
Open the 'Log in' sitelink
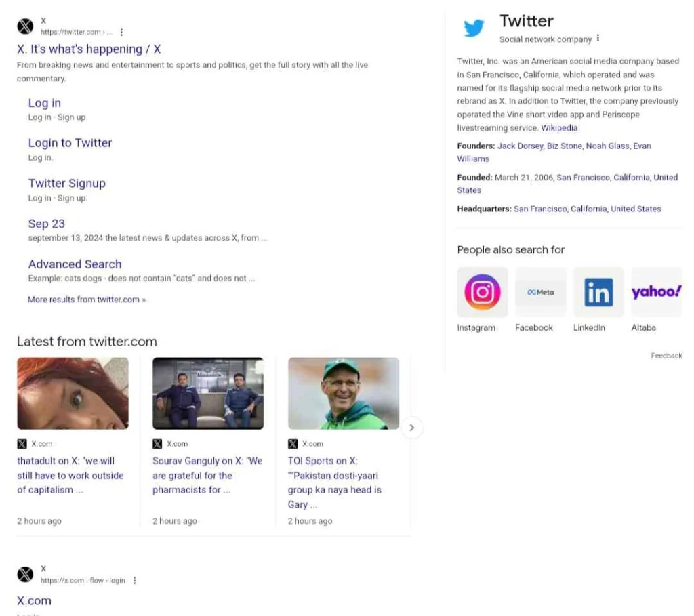point(45,103)
